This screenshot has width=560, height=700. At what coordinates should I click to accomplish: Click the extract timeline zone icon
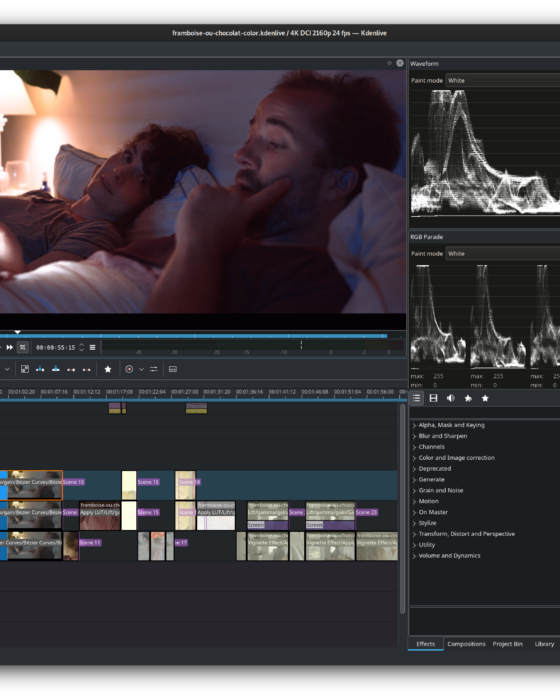71,370
